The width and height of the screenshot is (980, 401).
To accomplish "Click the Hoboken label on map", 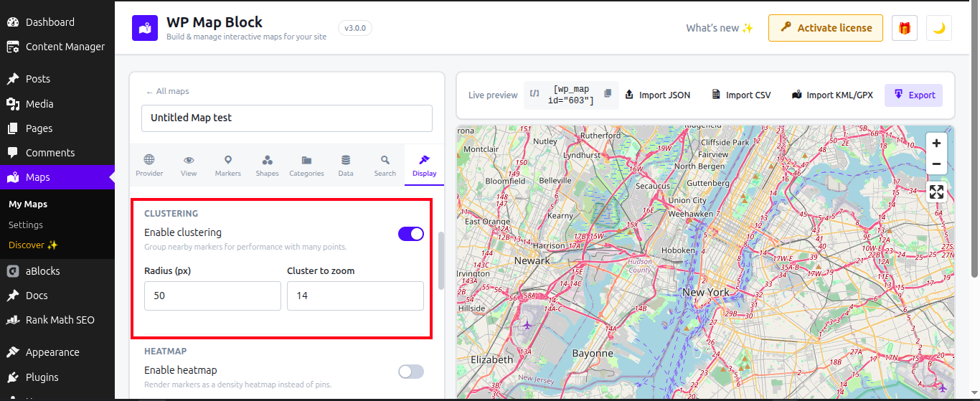I will (678, 250).
